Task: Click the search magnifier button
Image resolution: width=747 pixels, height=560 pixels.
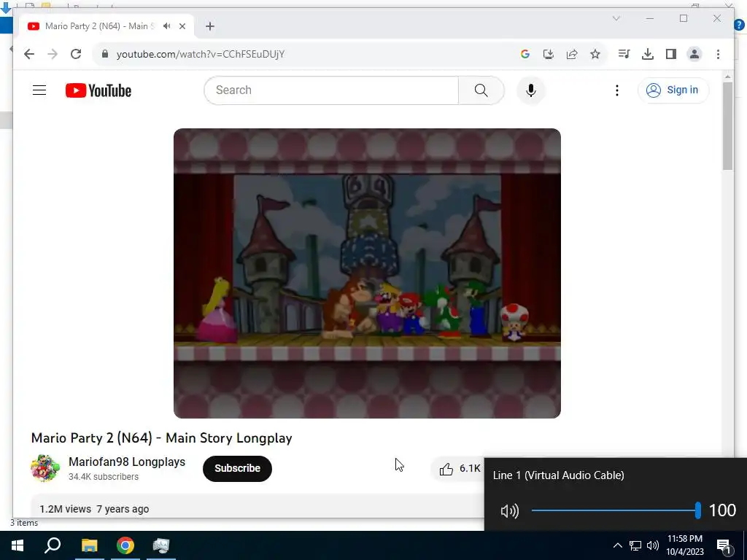Action: click(x=481, y=90)
